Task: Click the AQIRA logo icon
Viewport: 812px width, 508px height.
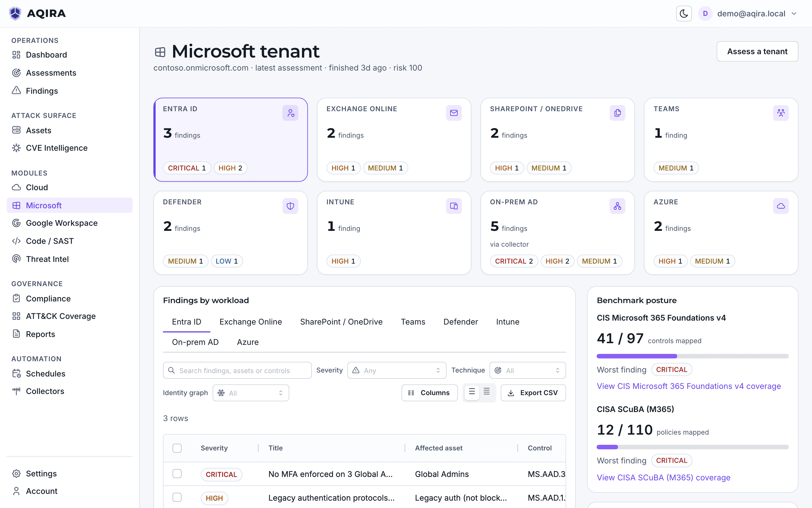Action: pyautogui.click(x=16, y=14)
